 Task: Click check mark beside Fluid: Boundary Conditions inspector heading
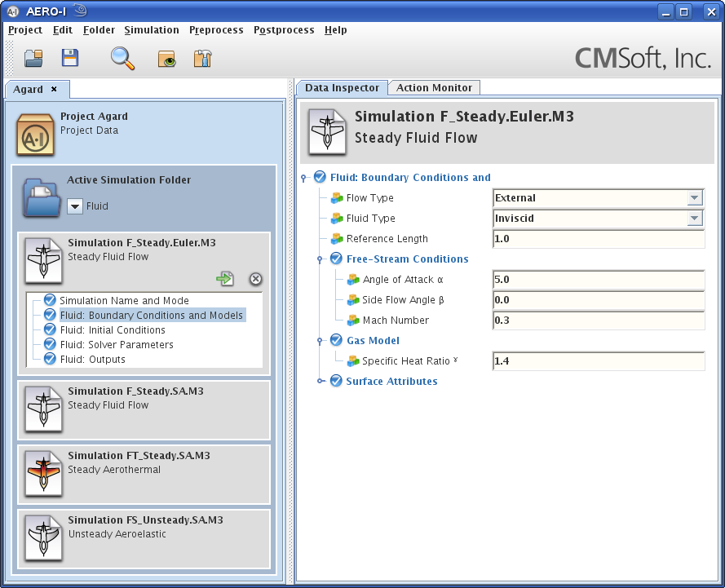pyautogui.click(x=320, y=177)
